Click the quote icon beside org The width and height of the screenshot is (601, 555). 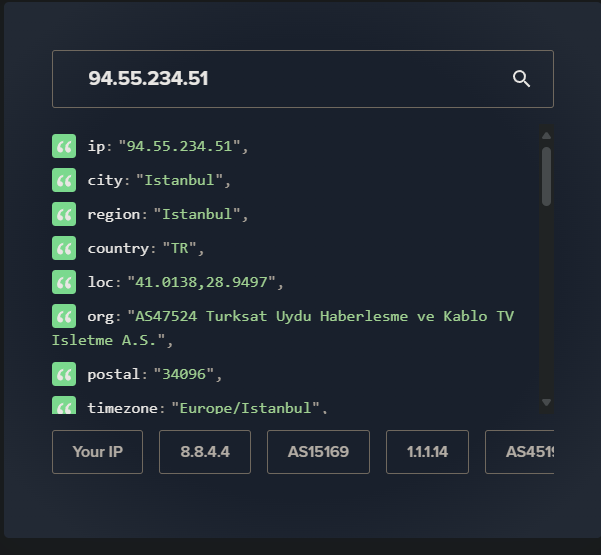tap(64, 317)
